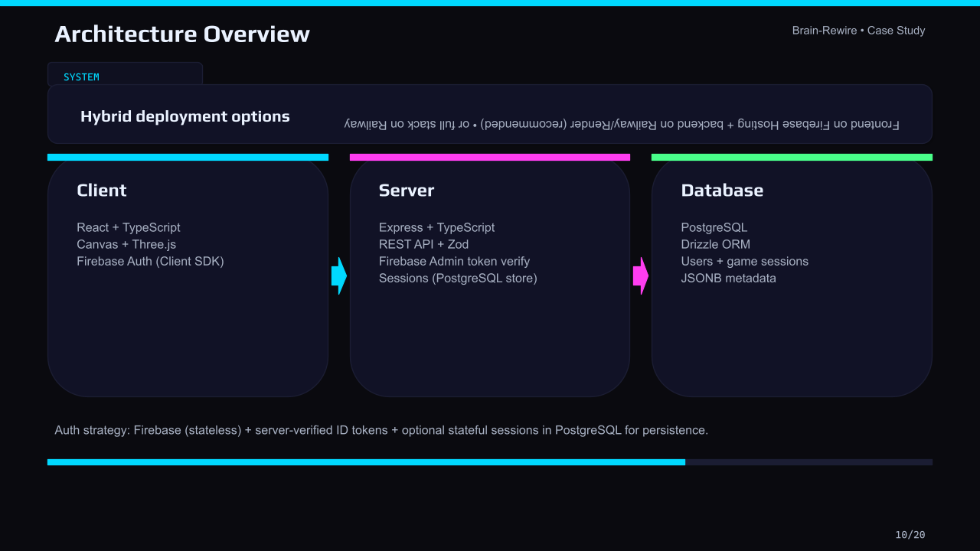Click the magenta arrow between Server and Database
980x551 pixels.
[x=641, y=275]
